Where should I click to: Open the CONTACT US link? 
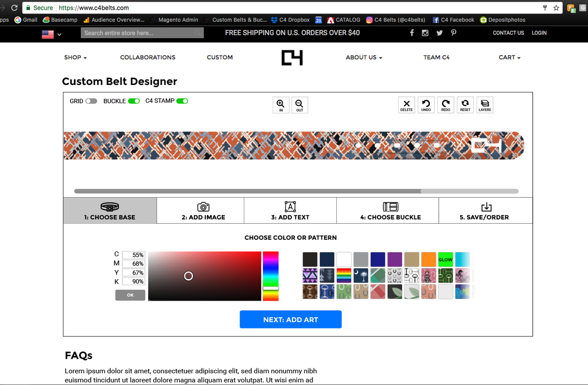point(508,33)
